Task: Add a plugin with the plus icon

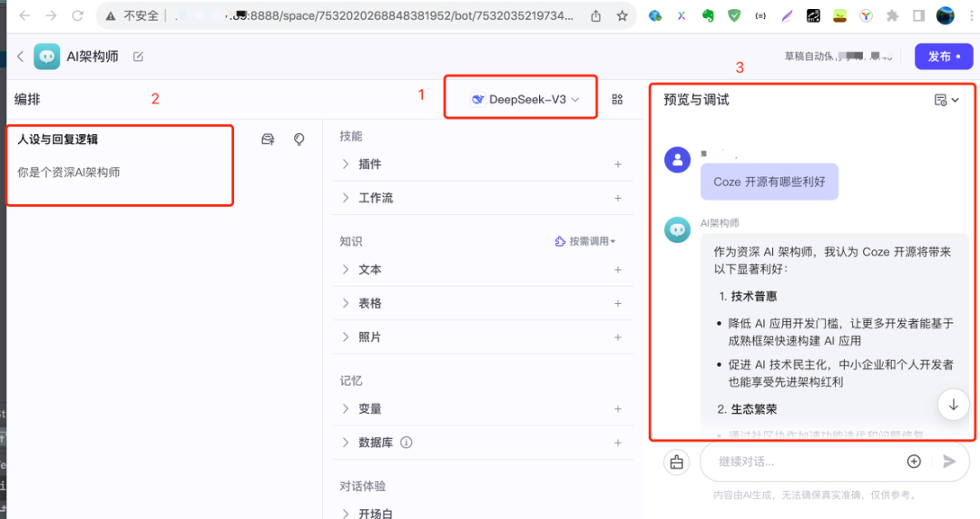Action: click(618, 164)
